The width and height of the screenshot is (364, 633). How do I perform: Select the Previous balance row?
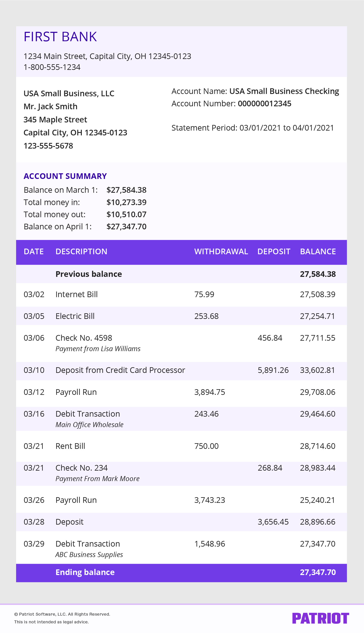(x=88, y=274)
